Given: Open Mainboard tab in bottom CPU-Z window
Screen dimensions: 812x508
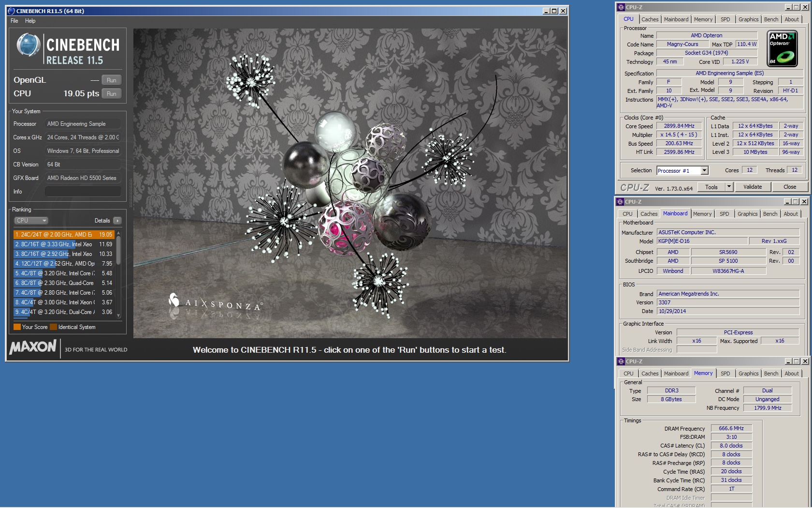Looking at the screenshot, I should [x=676, y=374].
